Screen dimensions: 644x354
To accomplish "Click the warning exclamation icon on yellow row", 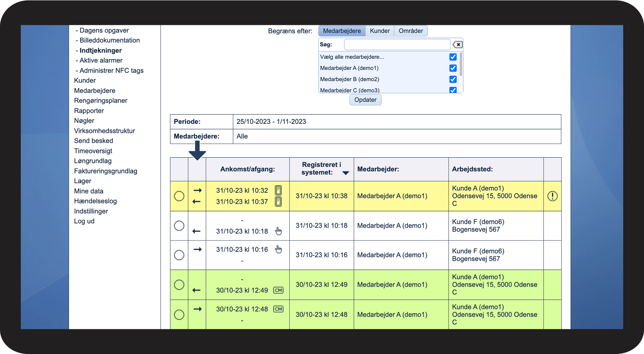I will [x=552, y=196].
